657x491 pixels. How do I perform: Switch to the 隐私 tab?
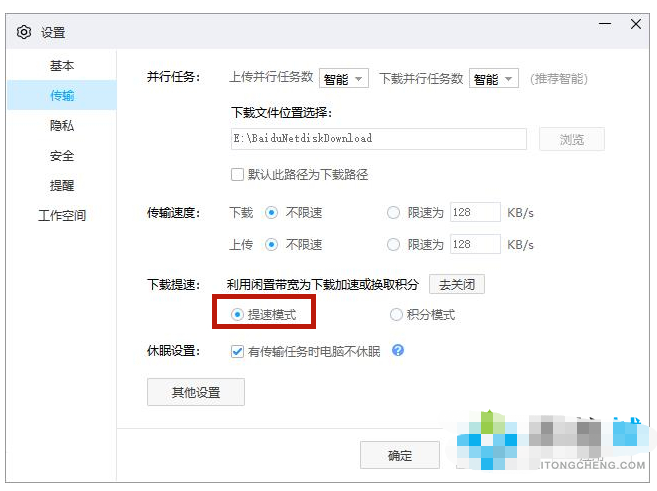click(x=62, y=126)
